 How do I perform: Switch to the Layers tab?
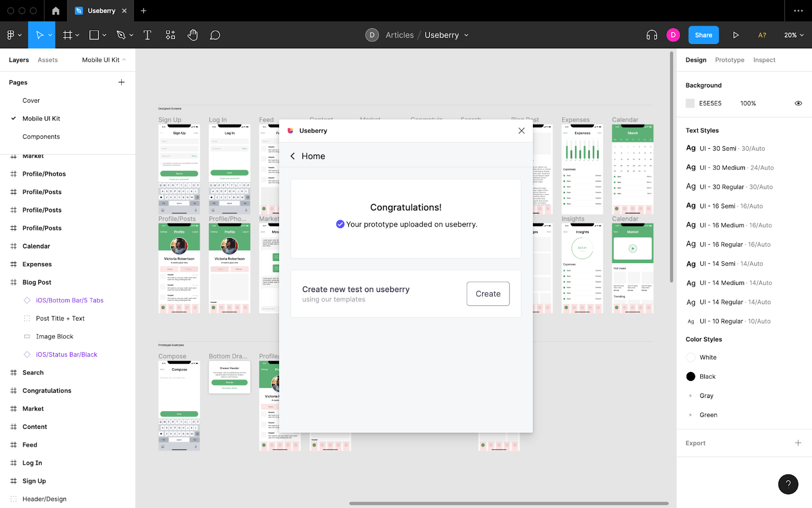19,60
